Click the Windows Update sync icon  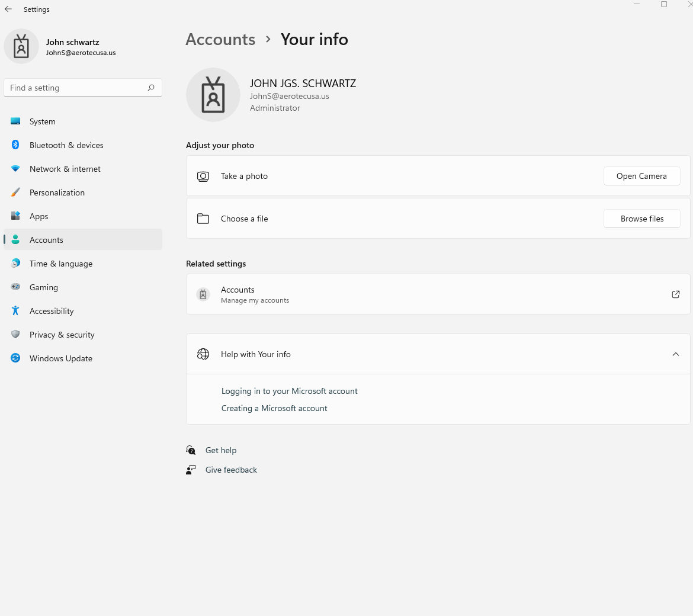coord(15,358)
